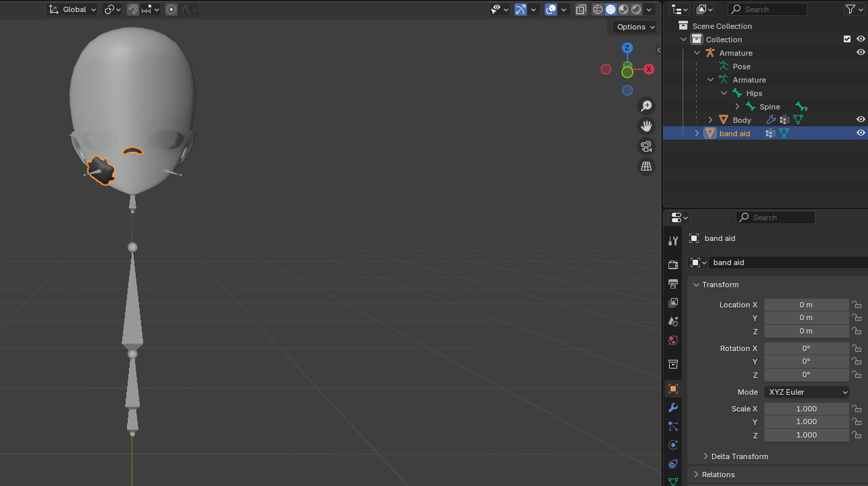Open the World properties tab
The width and height of the screenshot is (868, 486).
pyautogui.click(x=673, y=340)
